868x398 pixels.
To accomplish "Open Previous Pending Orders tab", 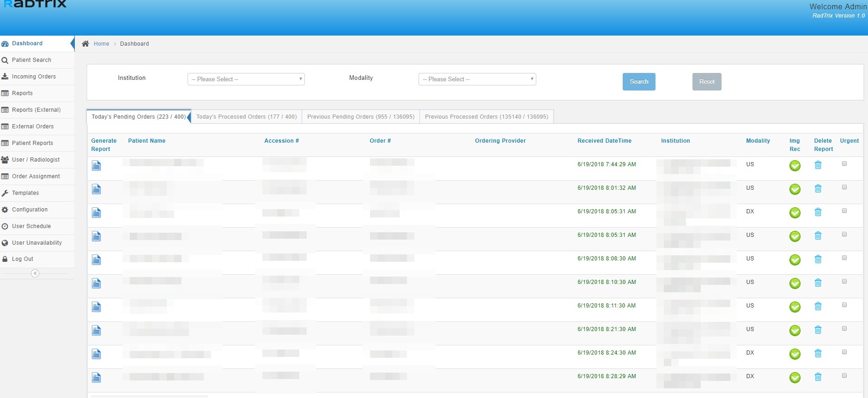I will pos(360,117).
